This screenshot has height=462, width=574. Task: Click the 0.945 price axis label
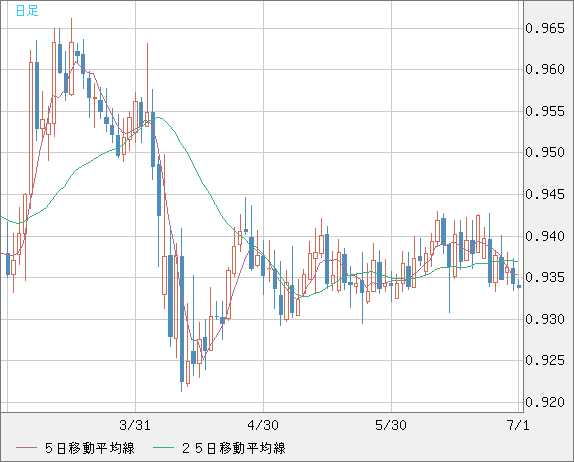(x=545, y=194)
